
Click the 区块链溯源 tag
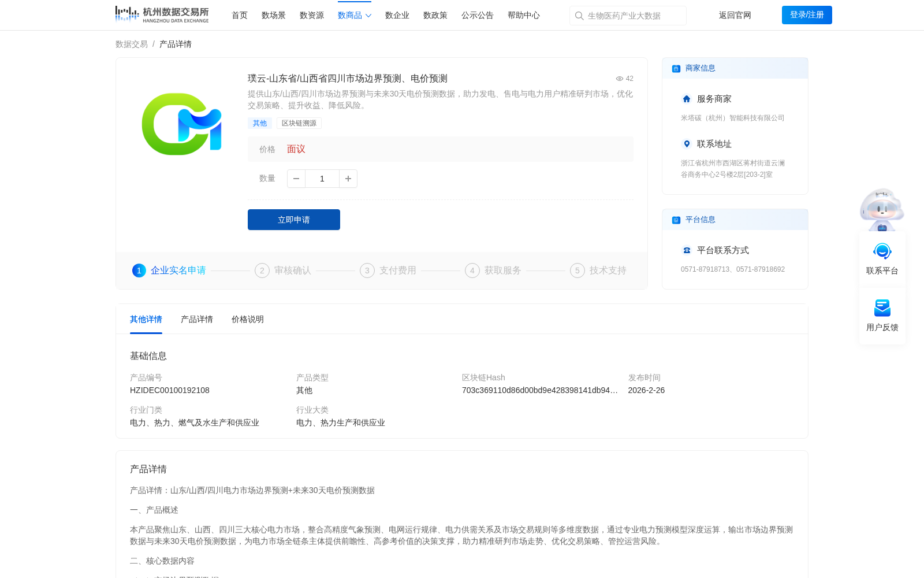pos(299,123)
